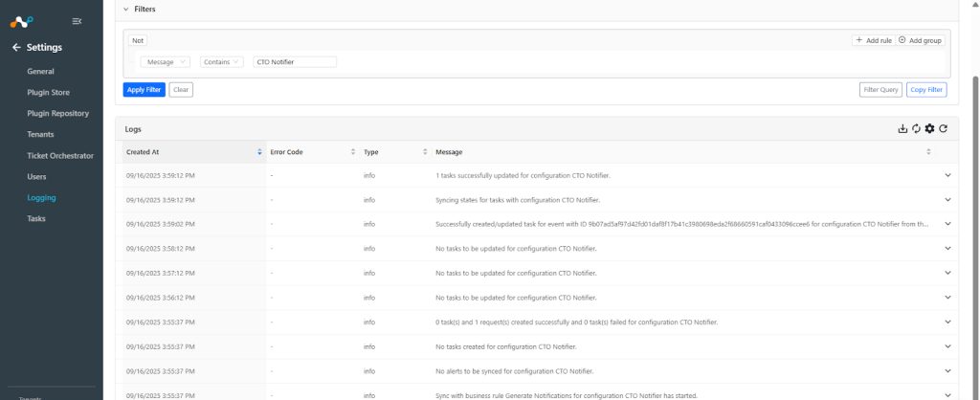
Task: Expand the 'Successfully created/updated task' log row
Action: pos(948,224)
